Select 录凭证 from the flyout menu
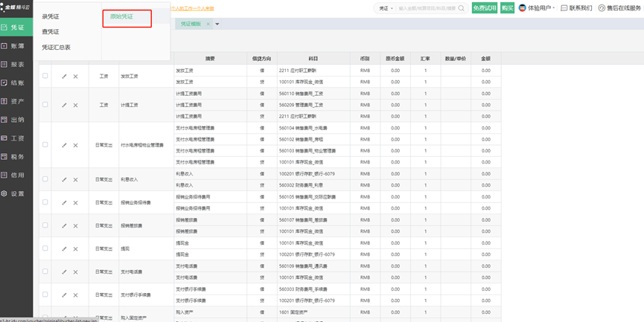Viewport: 644px width, 322px height. 51,17
